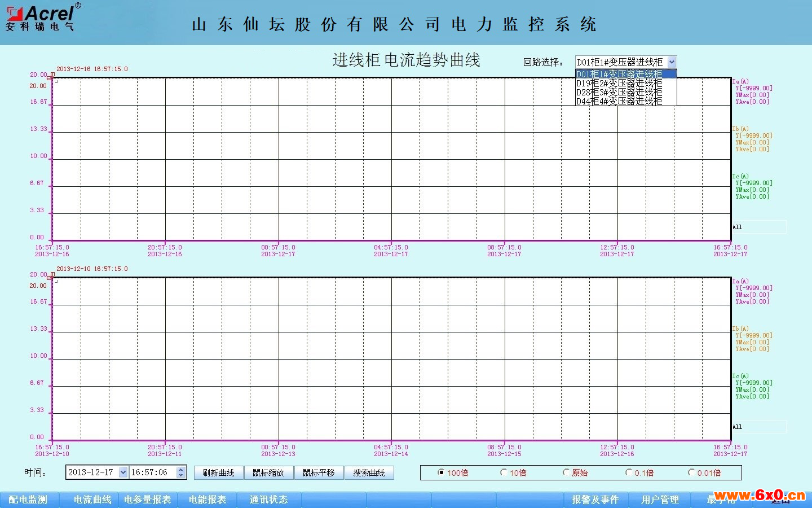The height and width of the screenshot is (508, 812).
Task: Select the 100倍 radio option
Action: pos(442,472)
